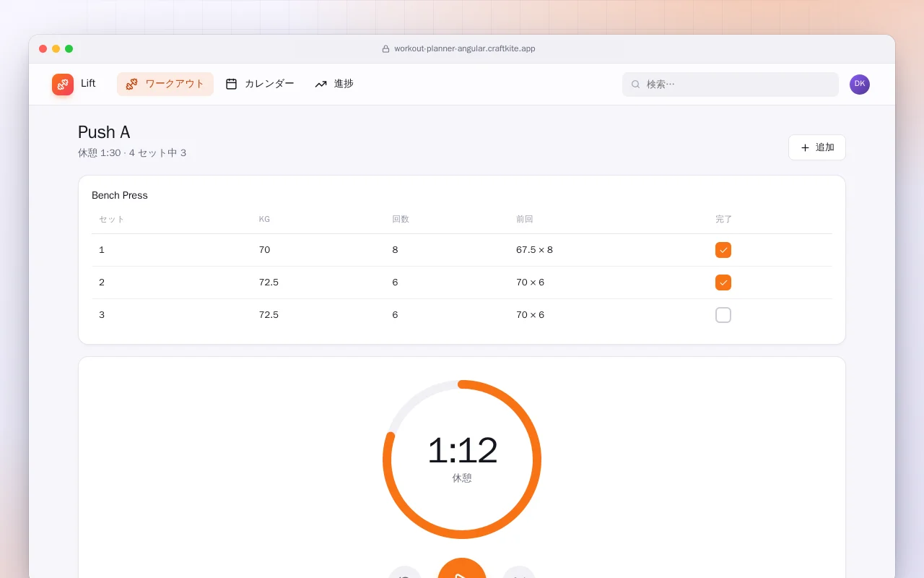Click the KG column header
The image size is (924, 578).
pos(264,219)
